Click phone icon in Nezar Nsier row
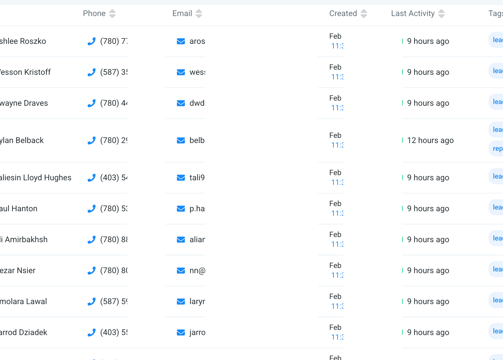This screenshot has width=503, height=360. point(91,271)
